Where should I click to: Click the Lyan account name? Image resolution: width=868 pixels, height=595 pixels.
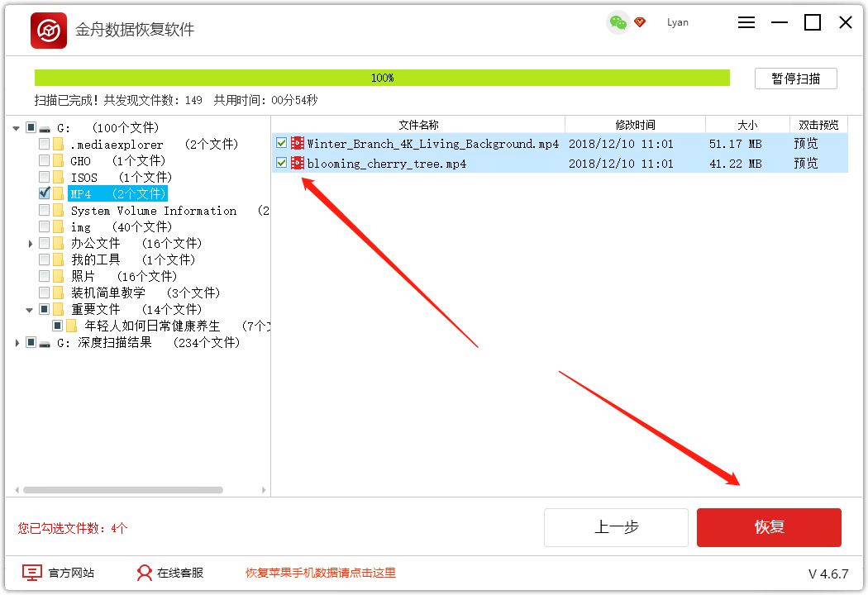click(x=677, y=22)
